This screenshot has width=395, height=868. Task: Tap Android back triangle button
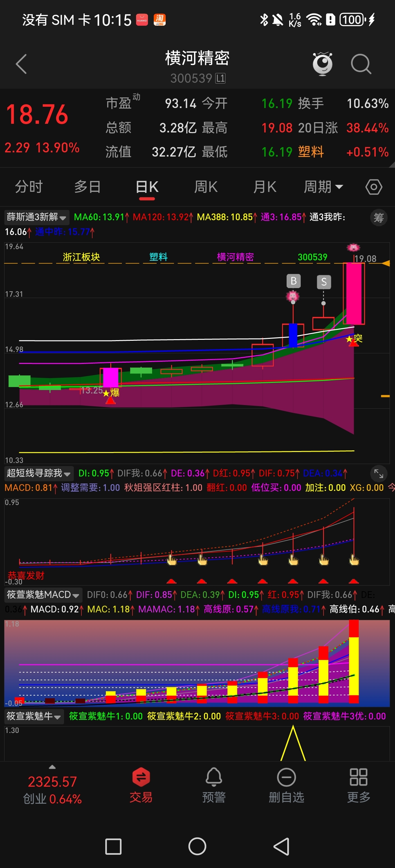281,846
